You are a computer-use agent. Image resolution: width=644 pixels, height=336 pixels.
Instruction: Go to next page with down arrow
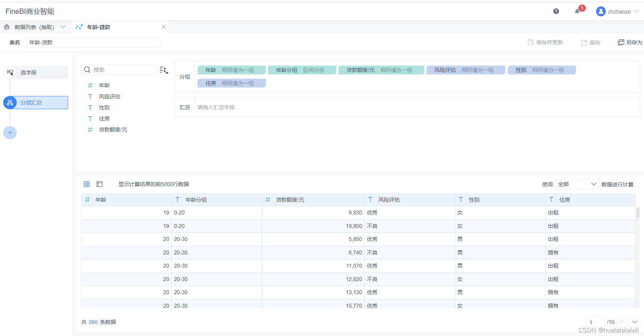(x=635, y=322)
